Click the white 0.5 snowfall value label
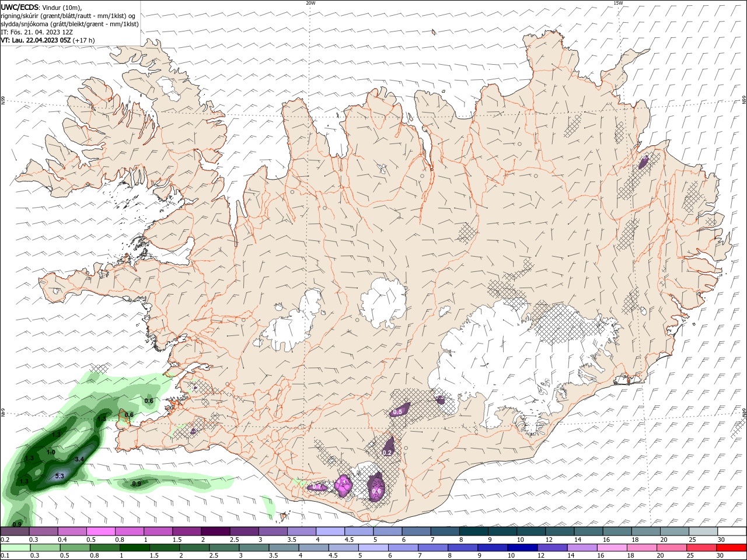The image size is (747, 560). (397, 412)
